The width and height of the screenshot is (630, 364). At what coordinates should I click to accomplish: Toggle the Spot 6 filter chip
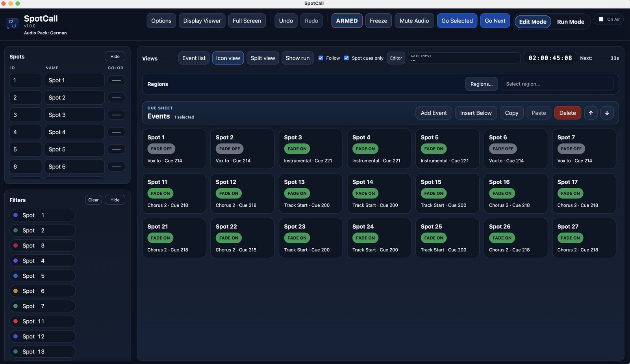(43, 291)
